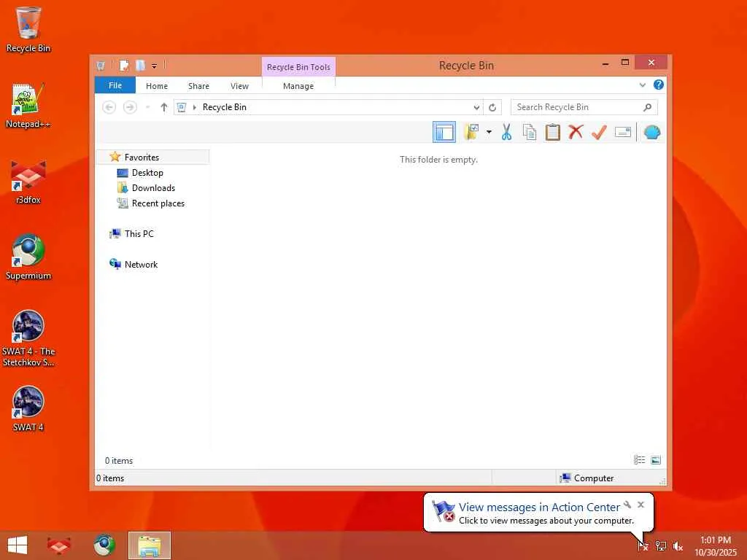
Task: Click Supermium taskbar icon
Action: [104, 545]
